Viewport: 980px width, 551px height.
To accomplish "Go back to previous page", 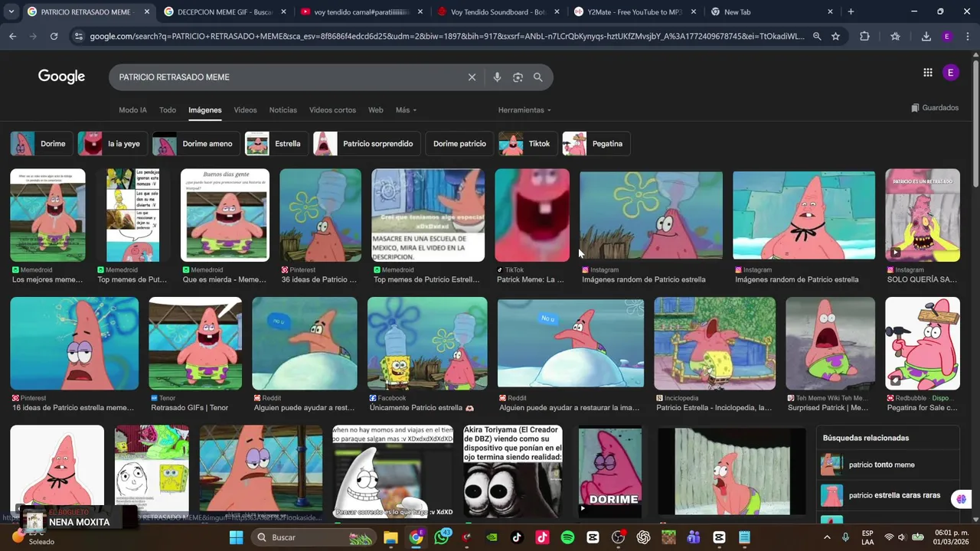I will 12,37.
